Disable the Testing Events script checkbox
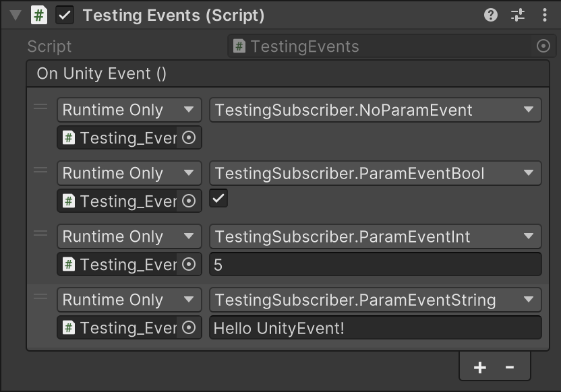 (65, 15)
